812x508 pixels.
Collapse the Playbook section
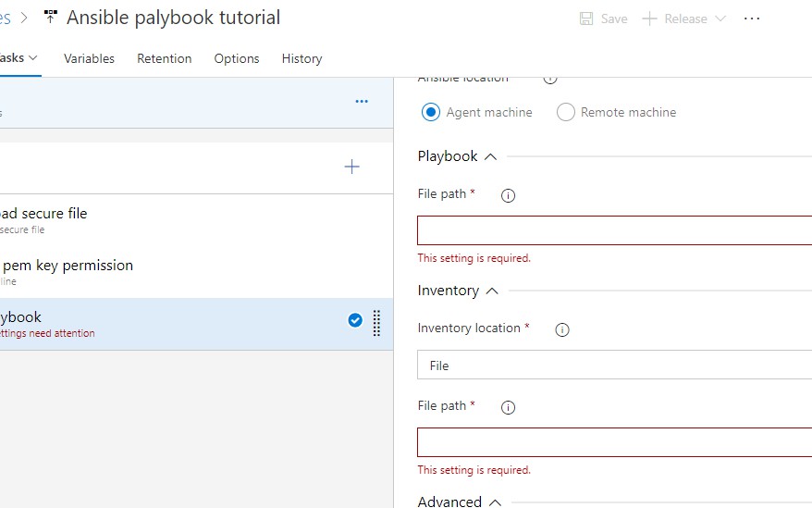pyautogui.click(x=490, y=156)
